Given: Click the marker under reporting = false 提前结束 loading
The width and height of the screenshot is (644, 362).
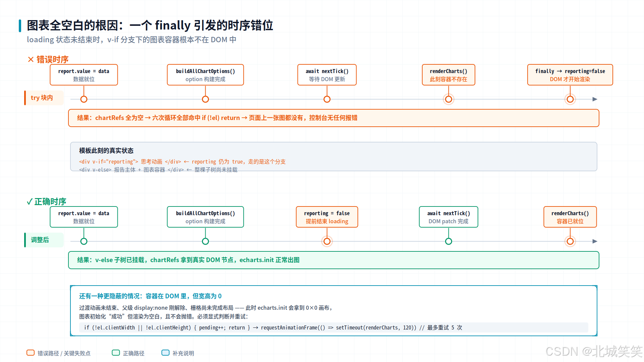Looking at the screenshot, I should tap(327, 241).
